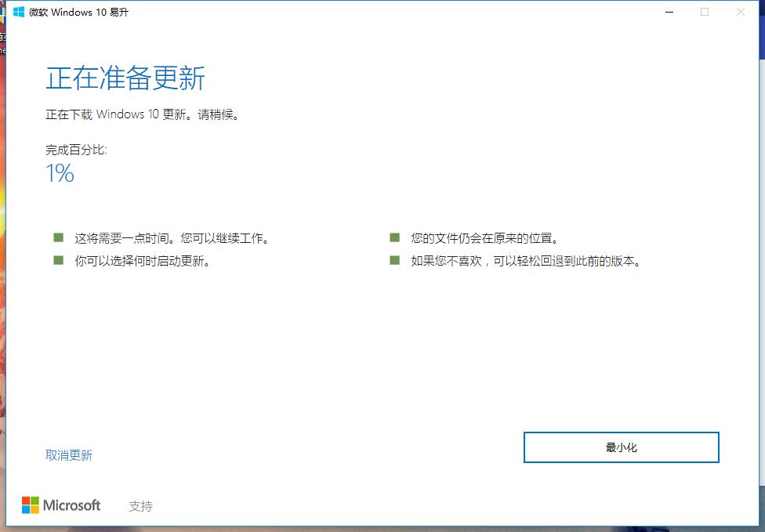Click green bullet beside "这将需要一点时间"

coord(58,237)
